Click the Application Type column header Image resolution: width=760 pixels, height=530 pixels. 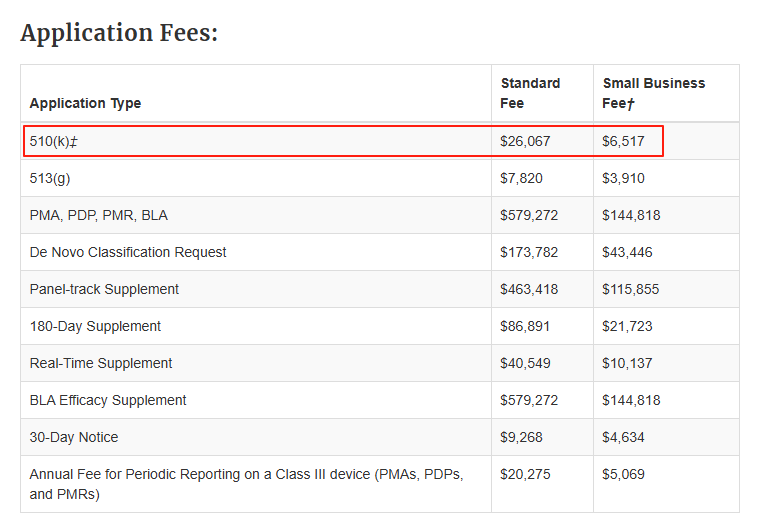[x=85, y=103]
